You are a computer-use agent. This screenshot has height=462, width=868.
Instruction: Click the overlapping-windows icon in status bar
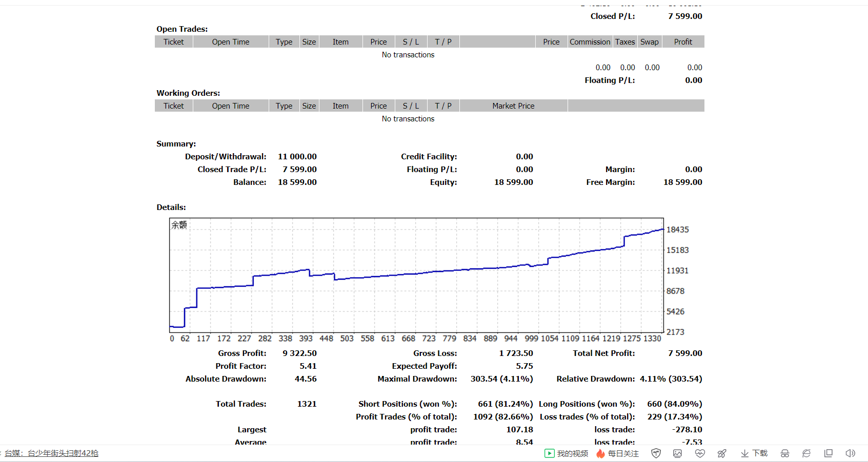[828, 453]
